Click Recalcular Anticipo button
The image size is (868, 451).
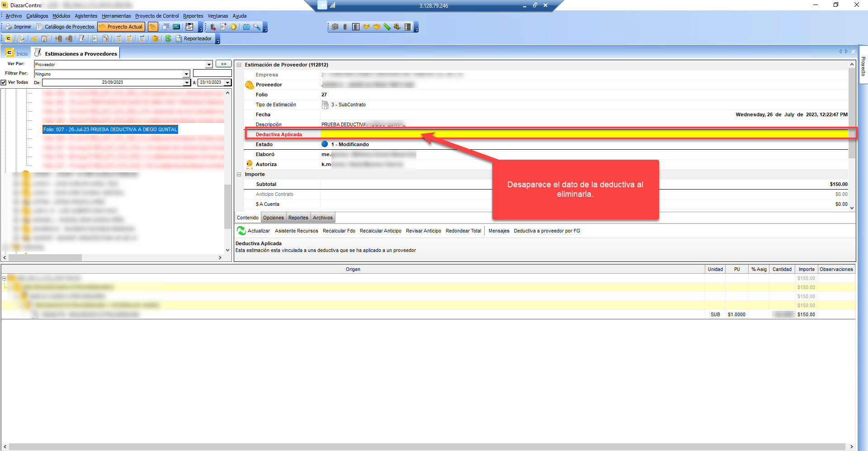click(x=380, y=231)
